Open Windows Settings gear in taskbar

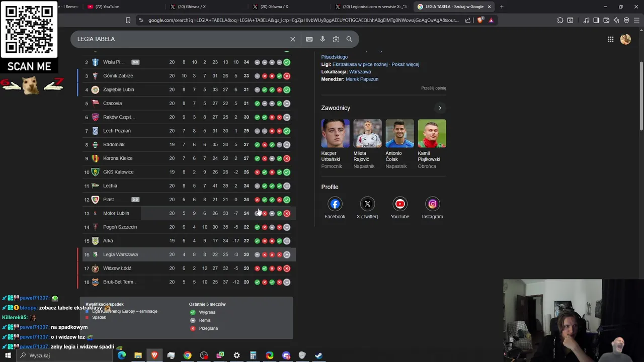click(236, 355)
